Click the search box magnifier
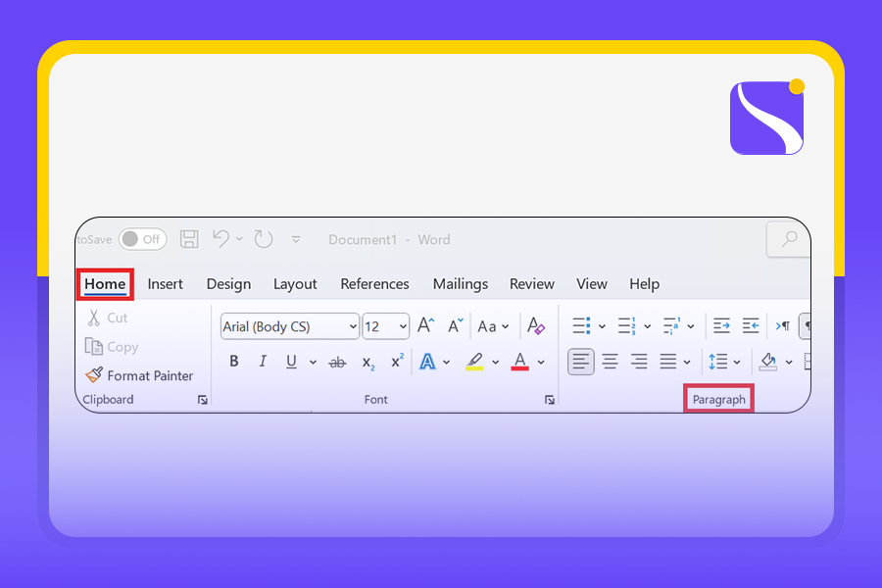The image size is (882, 588). 790,239
